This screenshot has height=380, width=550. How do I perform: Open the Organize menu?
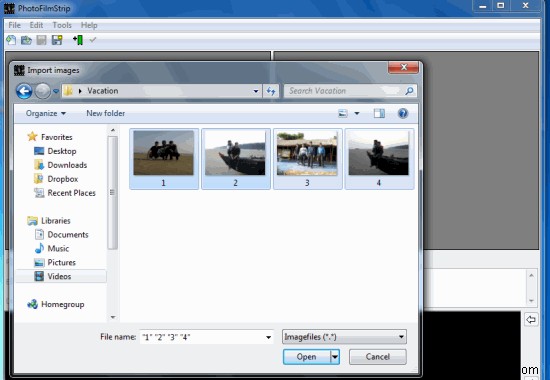click(x=46, y=113)
